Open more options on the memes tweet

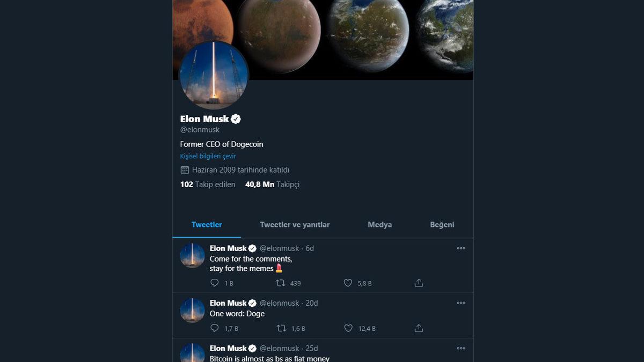[x=460, y=248]
